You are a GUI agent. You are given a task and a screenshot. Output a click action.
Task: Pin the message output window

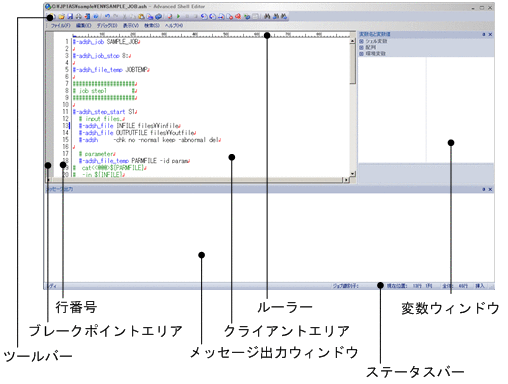(484, 189)
